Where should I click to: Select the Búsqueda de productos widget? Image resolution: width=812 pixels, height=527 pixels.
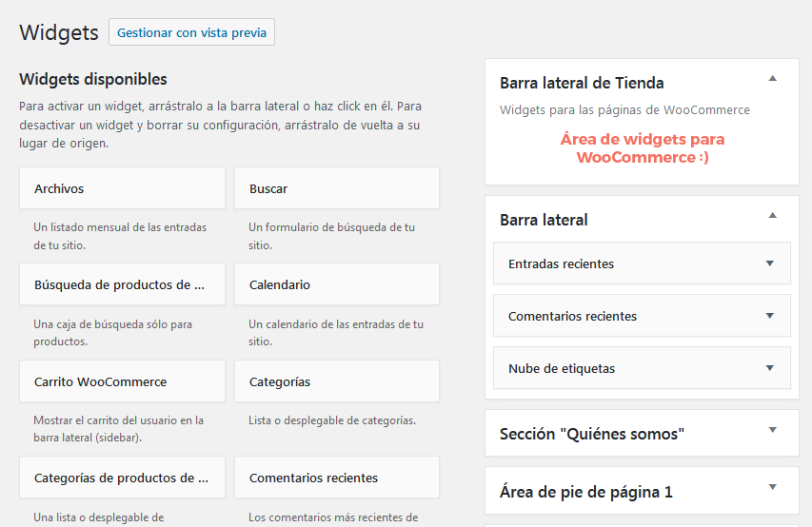pyautogui.click(x=122, y=284)
